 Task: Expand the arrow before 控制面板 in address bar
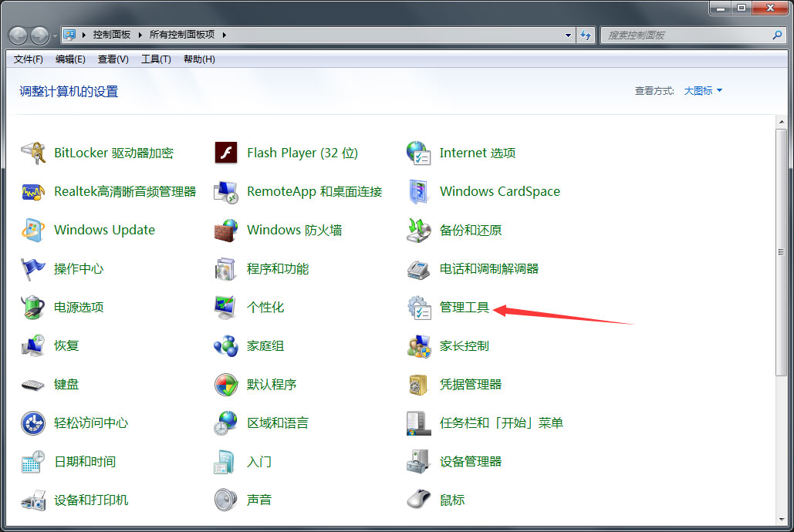(83, 35)
